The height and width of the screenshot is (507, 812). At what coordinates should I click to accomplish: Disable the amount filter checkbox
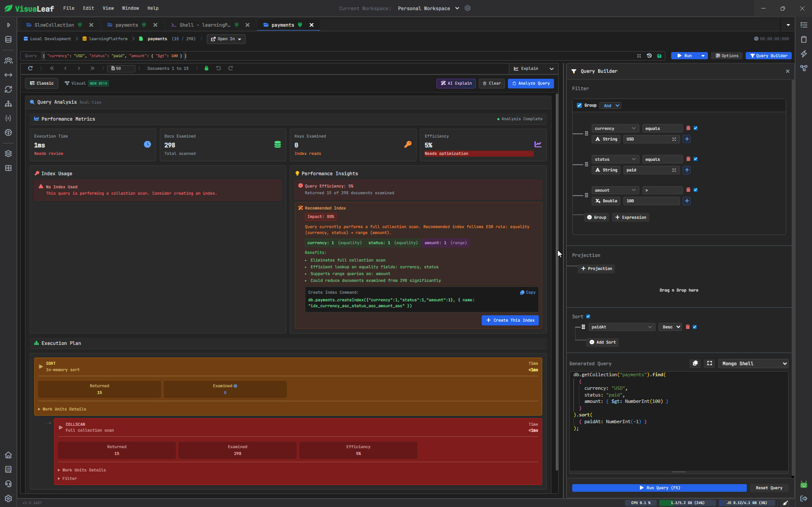(x=695, y=190)
